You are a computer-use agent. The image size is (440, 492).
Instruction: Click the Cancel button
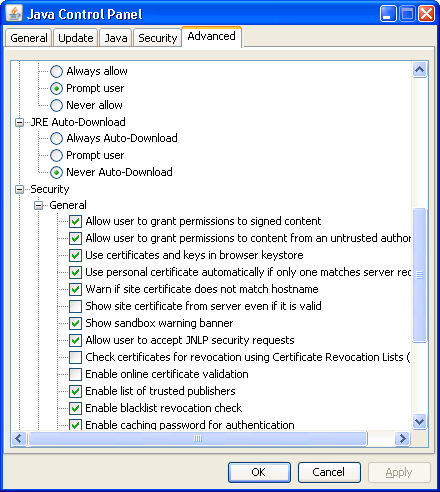click(329, 472)
